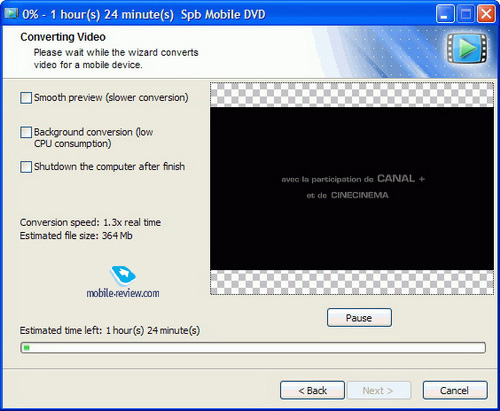The image size is (500, 411).
Task: Click the mobile-review.com blue logo icon
Action: pyautogui.click(x=123, y=276)
